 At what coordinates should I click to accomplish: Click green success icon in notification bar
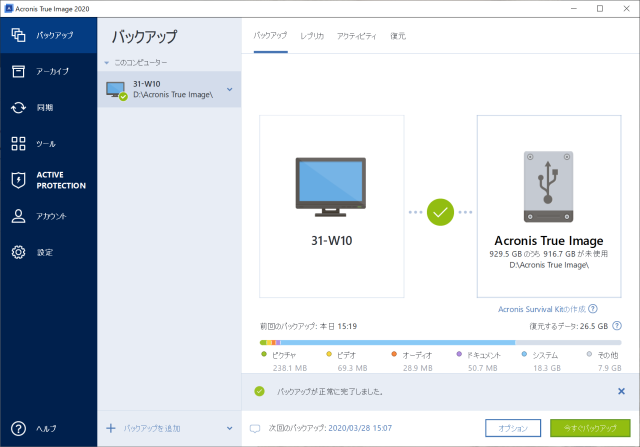pos(259,391)
